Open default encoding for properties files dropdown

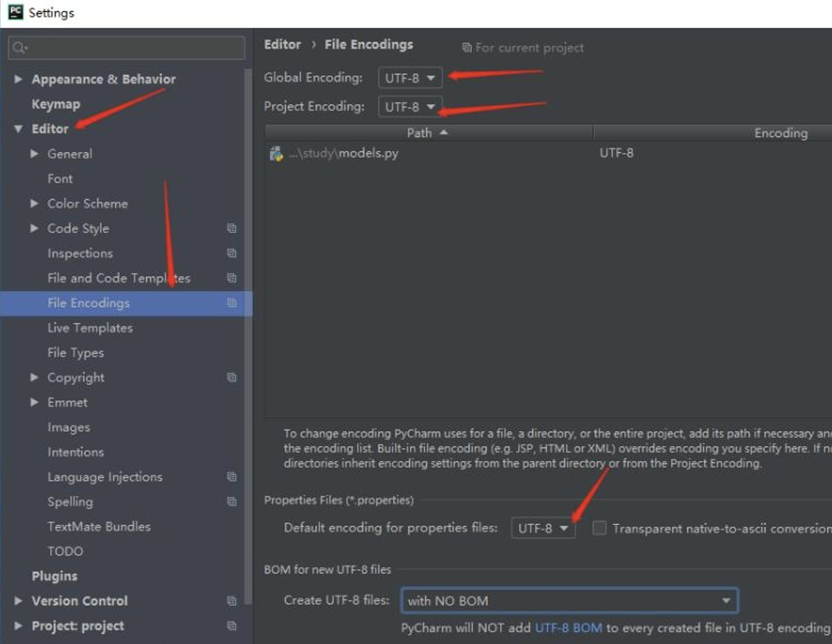point(543,529)
